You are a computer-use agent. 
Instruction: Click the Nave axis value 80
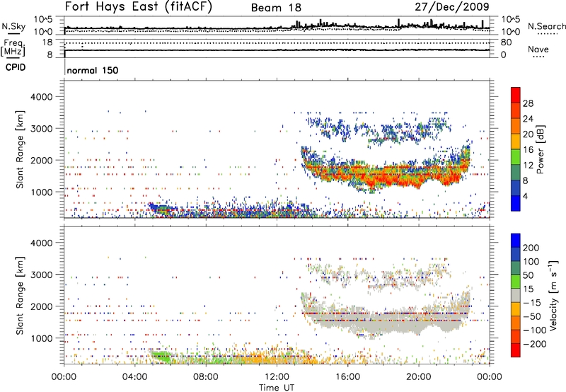[506, 42]
